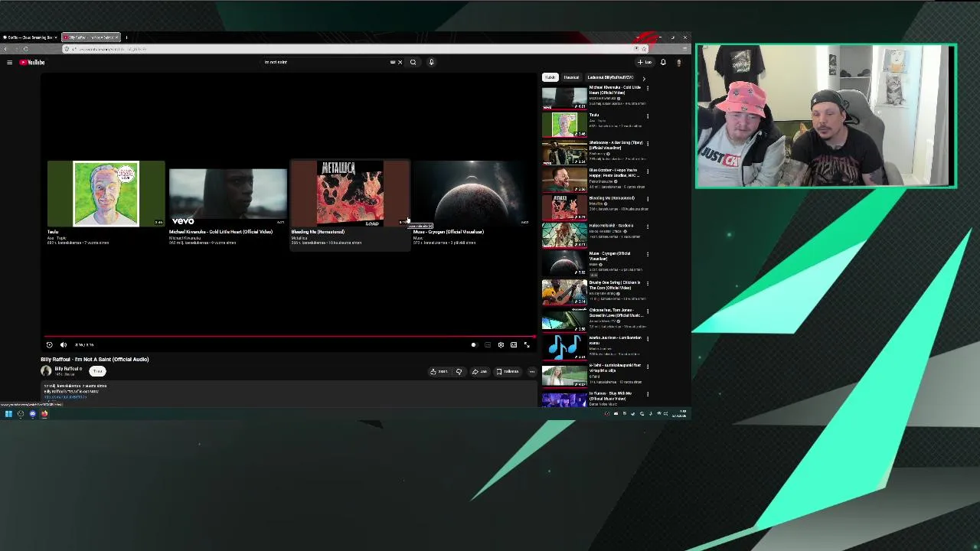Start voice search with microphone icon
980x551 pixels.
click(x=431, y=62)
